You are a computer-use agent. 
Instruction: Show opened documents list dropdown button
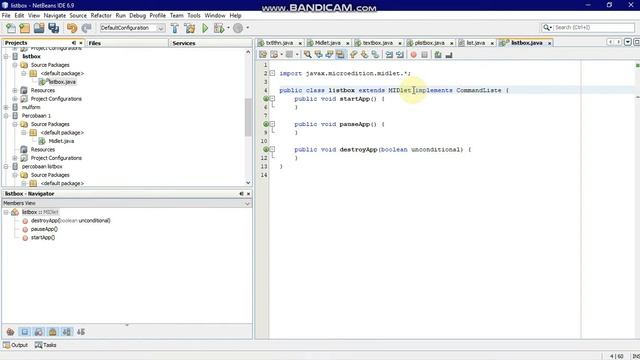pyautogui.click(x=628, y=42)
